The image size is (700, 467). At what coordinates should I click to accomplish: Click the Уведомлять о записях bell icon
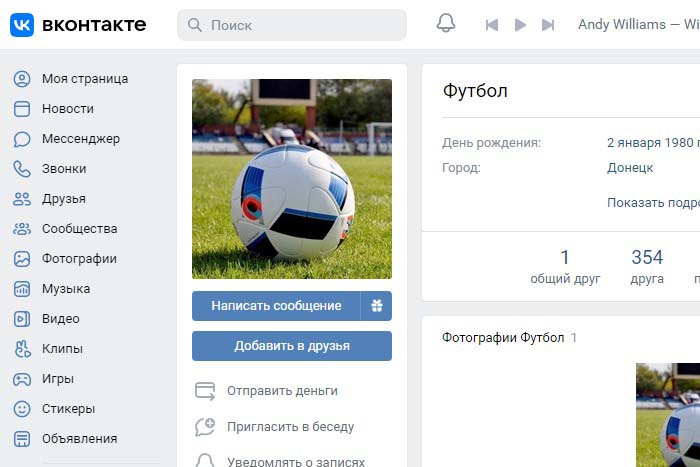tap(205, 460)
